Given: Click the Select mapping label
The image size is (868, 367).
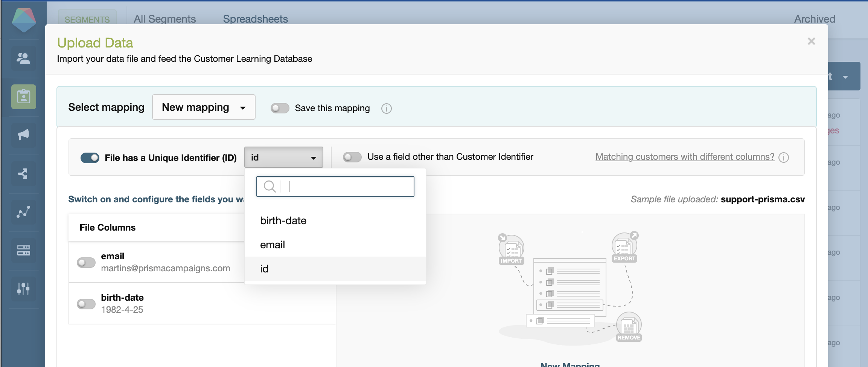Looking at the screenshot, I should tap(106, 107).
